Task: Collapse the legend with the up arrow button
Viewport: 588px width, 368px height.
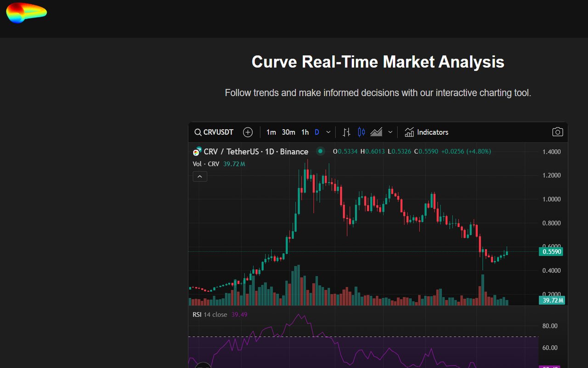Action: 200,176
